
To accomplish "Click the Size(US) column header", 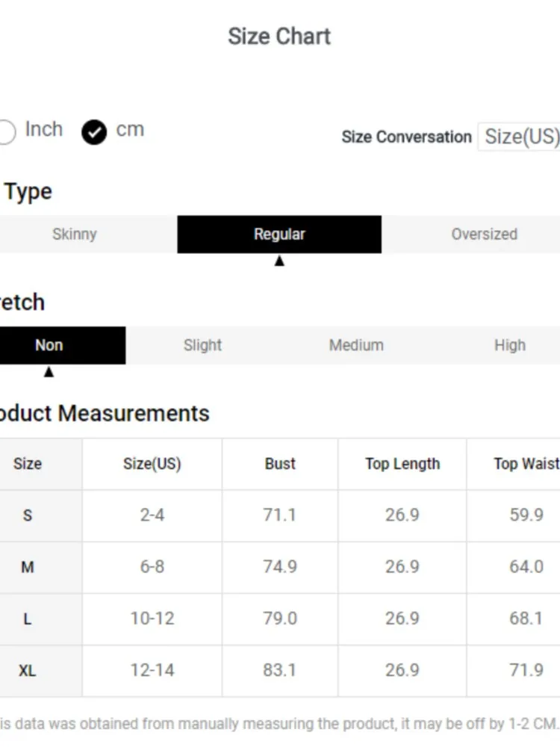I will pyautogui.click(x=152, y=464).
